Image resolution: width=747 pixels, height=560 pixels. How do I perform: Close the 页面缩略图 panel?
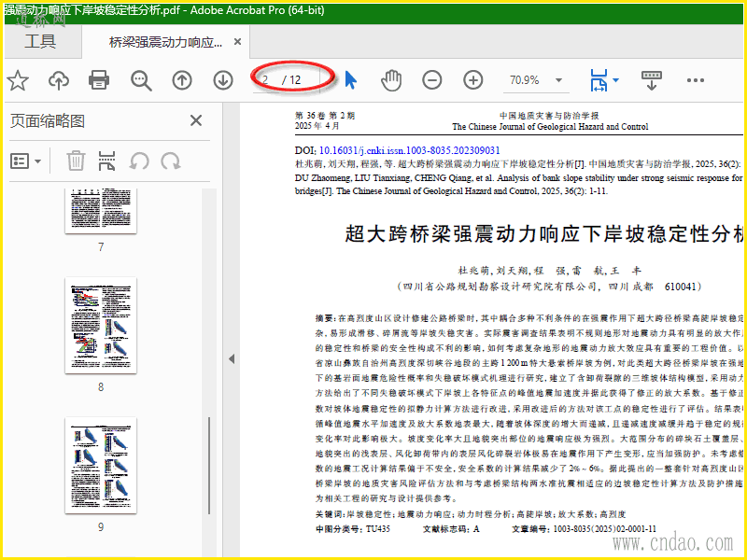[x=196, y=120]
